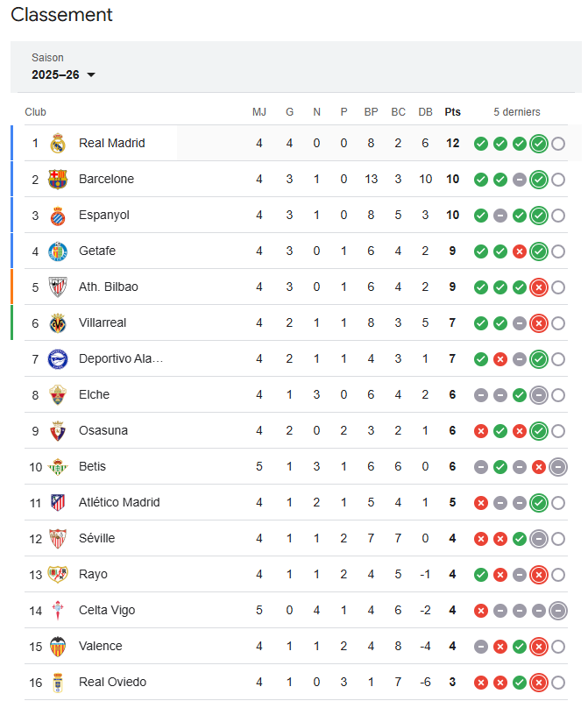Click Real Madrid's latest win indicator
This screenshot has height=701, width=588.
(539, 144)
